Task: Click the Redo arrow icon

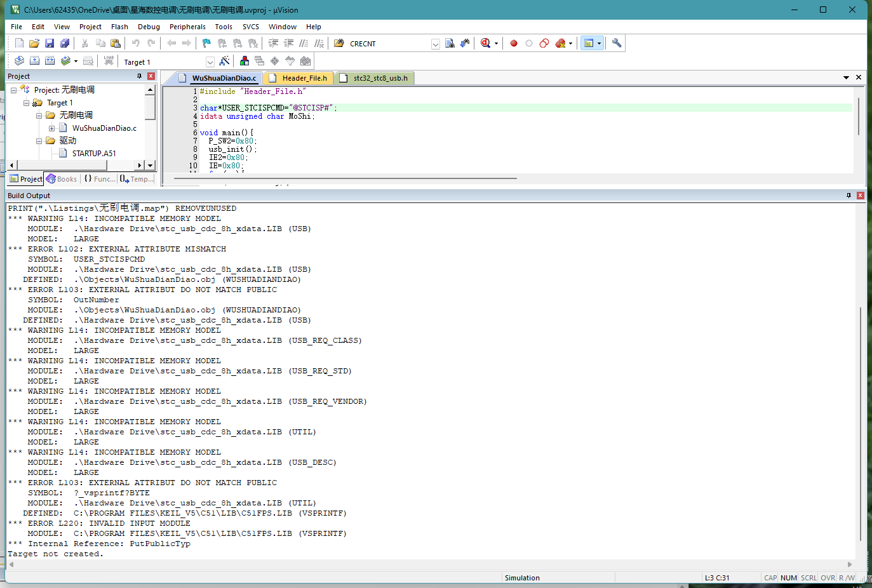Action: point(151,43)
